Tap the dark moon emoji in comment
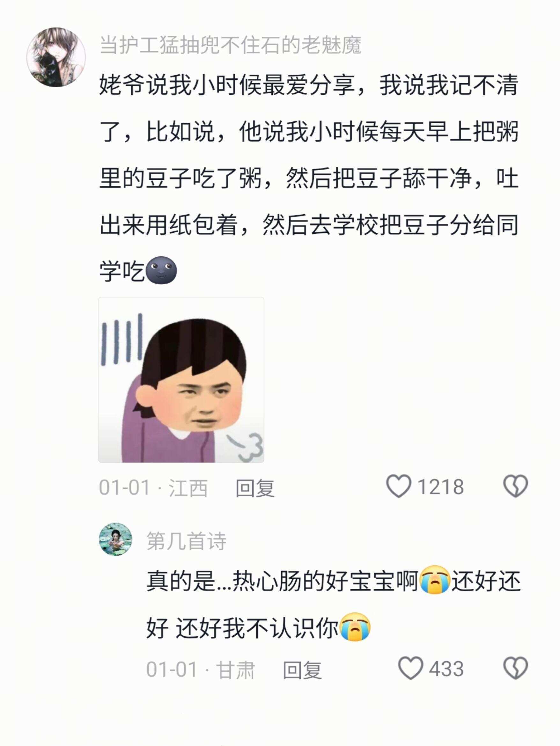 coord(162,270)
